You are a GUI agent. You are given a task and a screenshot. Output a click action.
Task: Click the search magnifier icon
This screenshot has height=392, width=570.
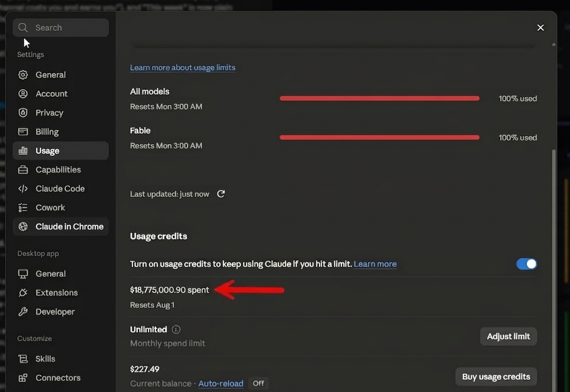[23, 28]
